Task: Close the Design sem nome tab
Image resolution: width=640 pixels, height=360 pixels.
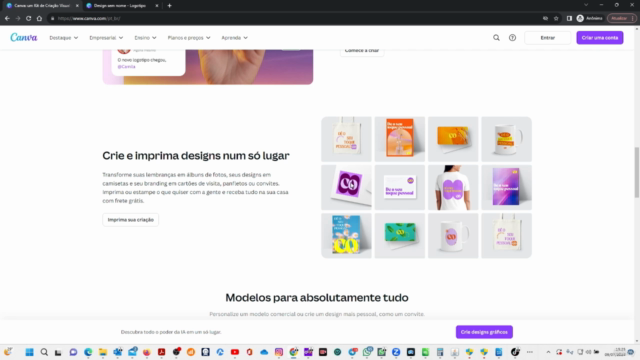Action: [x=157, y=6]
